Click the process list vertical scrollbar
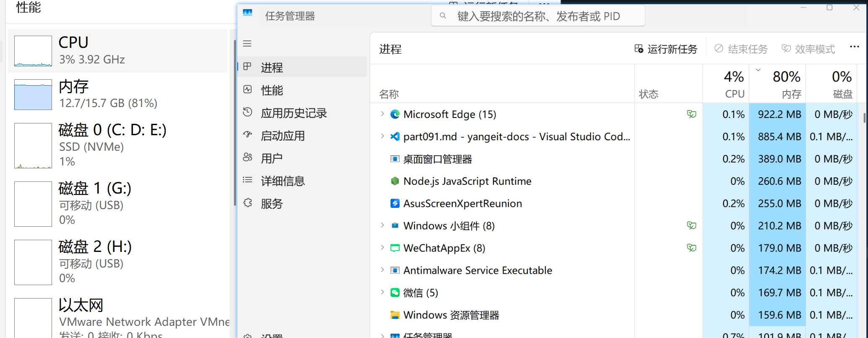 [864, 118]
